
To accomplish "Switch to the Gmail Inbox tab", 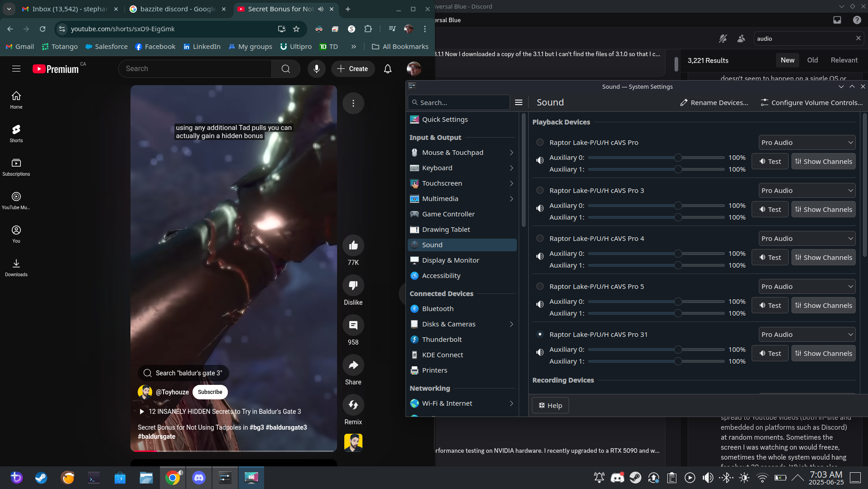I will pyautogui.click(x=69, y=9).
